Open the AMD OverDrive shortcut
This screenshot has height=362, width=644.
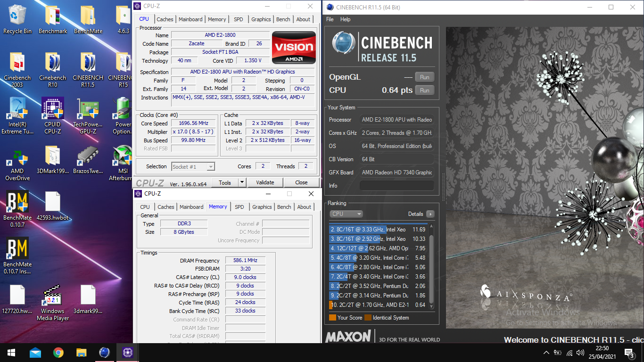point(17,163)
